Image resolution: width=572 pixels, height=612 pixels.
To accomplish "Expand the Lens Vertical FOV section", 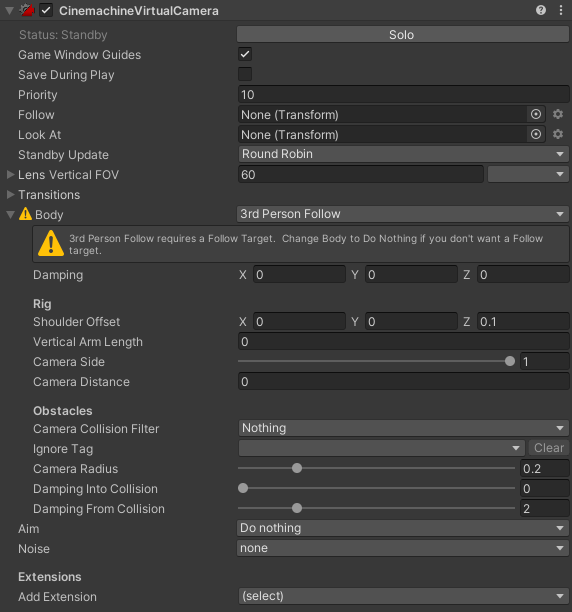I will 11,174.
